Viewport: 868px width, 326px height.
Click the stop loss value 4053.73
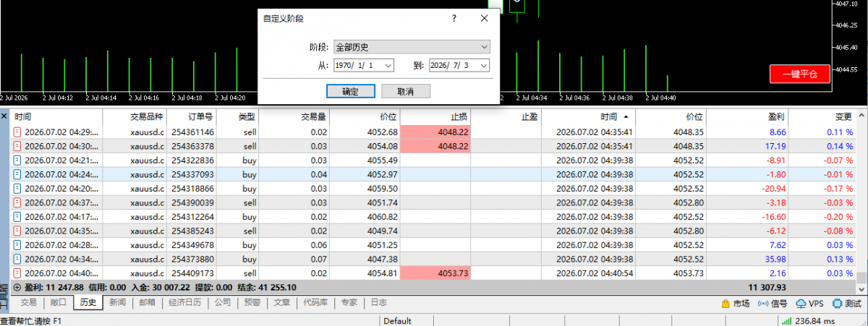[452, 273]
